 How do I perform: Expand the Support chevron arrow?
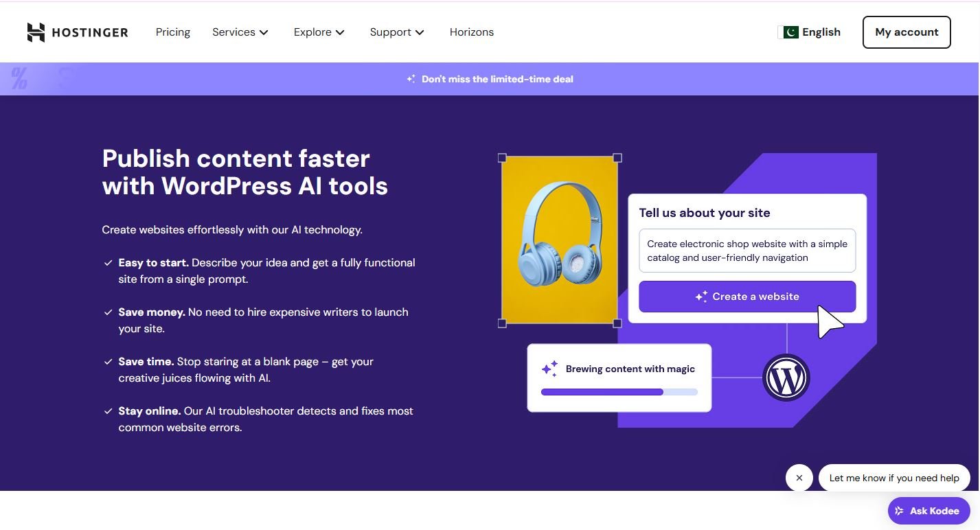pyautogui.click(x=420, y=32)
